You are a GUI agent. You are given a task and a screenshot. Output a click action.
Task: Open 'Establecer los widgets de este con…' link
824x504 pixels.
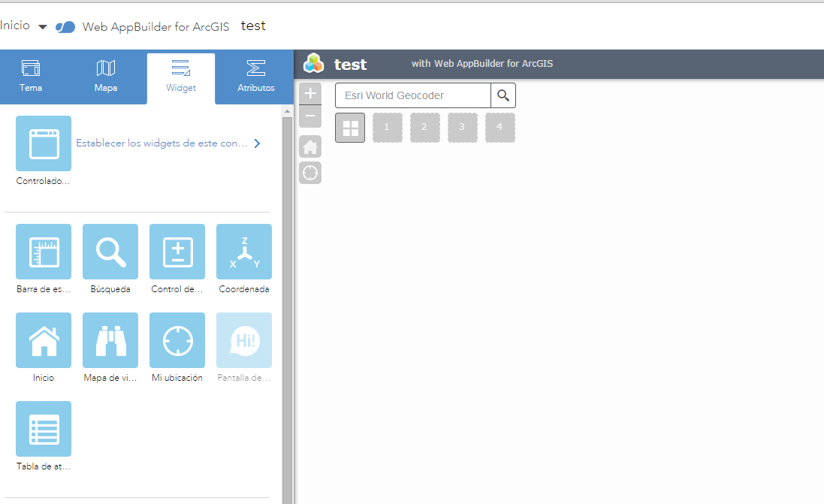(x=161, y=143)
